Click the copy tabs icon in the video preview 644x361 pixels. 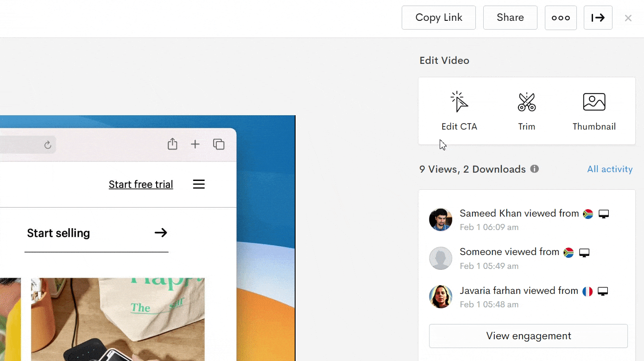pos(219,144)
